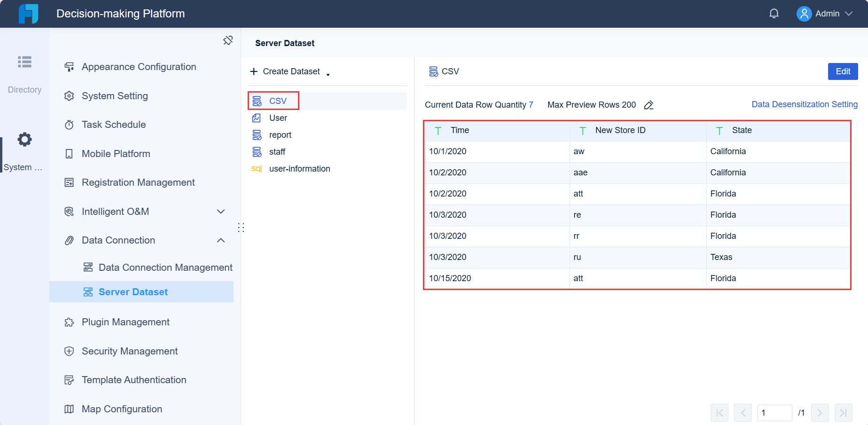Open Template Authentication
This screenshot has width=868, height=425.
tap(134, 380)
